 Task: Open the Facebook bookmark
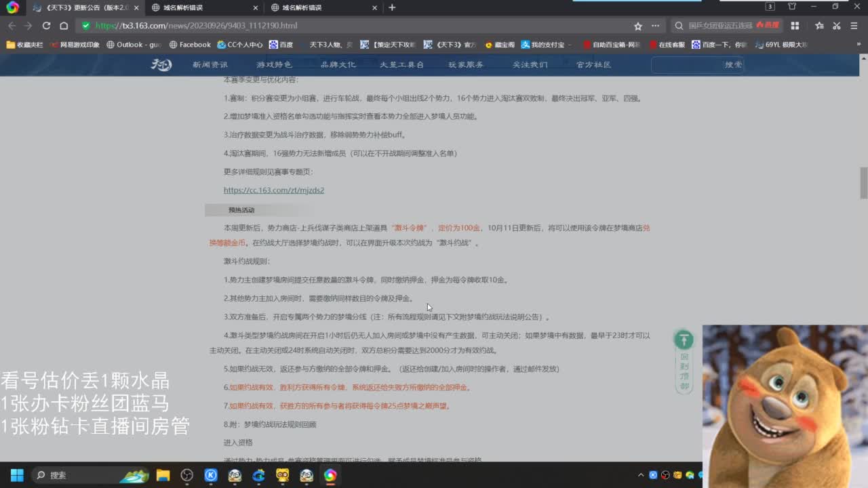coord(190,45)
